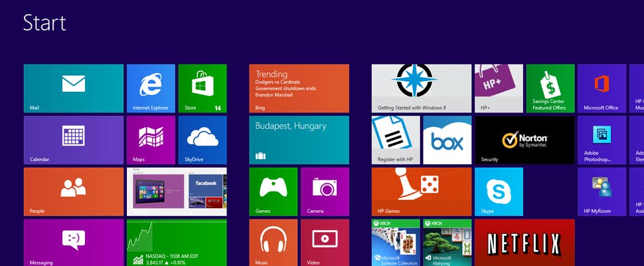644x266 pixels.
Task: Launch Internet Explorer tile
Action: pyautogui.click(x=151, y=88)
